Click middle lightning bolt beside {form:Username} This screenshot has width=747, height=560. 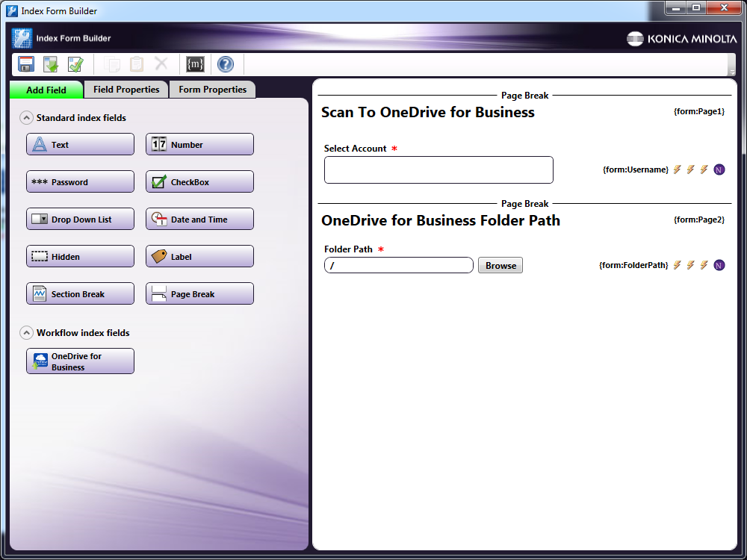(x=690, y=169)
